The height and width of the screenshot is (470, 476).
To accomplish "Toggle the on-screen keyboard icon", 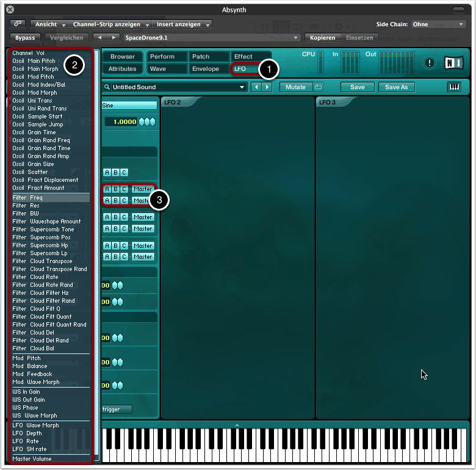I will coord(454,87).
